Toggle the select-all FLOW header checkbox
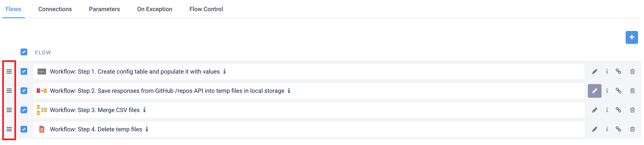Image resolution: width=644 pixels, height=145 pixels. (x=24, y=52)
